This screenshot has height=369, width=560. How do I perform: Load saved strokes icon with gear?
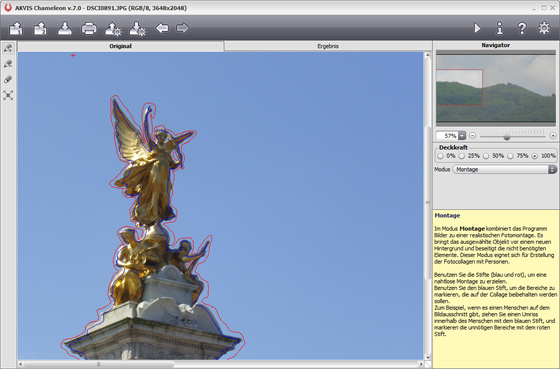coord(113,29)
